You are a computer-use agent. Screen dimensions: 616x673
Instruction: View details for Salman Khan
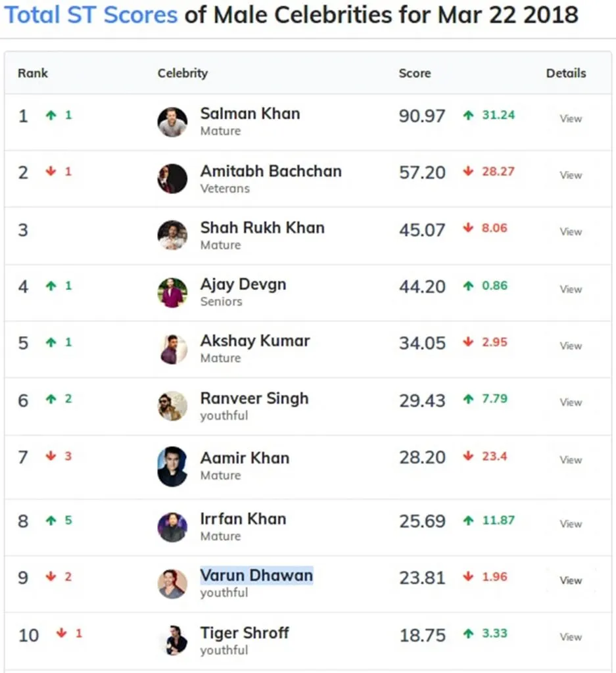[571, 119]
